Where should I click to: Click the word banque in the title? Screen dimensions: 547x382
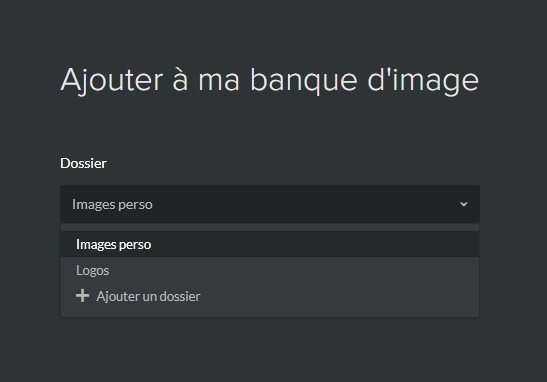(304, 81)
